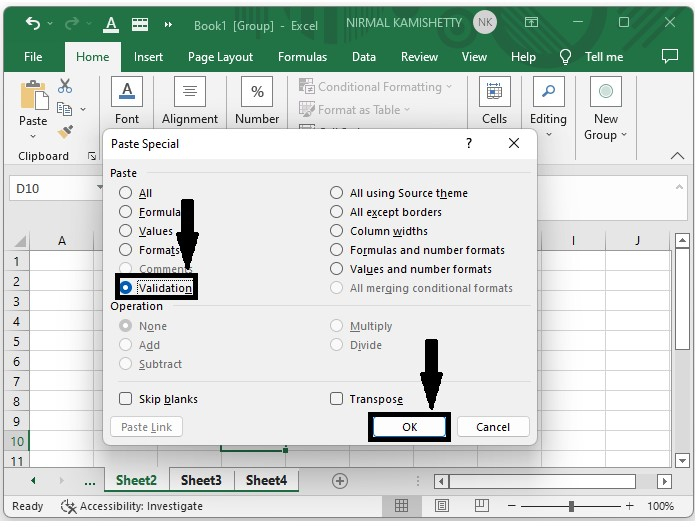The width and height of the screenshot is (697, 527).
Task: Switch to Page Break Preview icon
Action: click(x=481, y=506)
